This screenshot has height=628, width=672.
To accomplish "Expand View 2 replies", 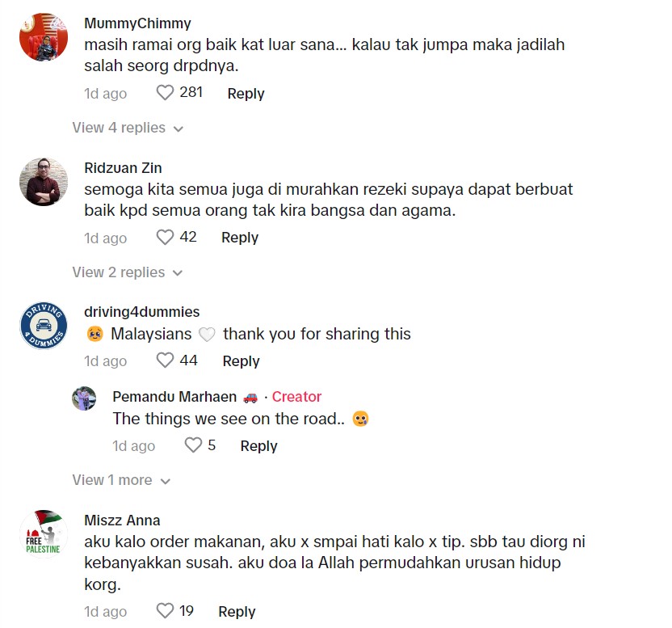I will pos(128,272).
